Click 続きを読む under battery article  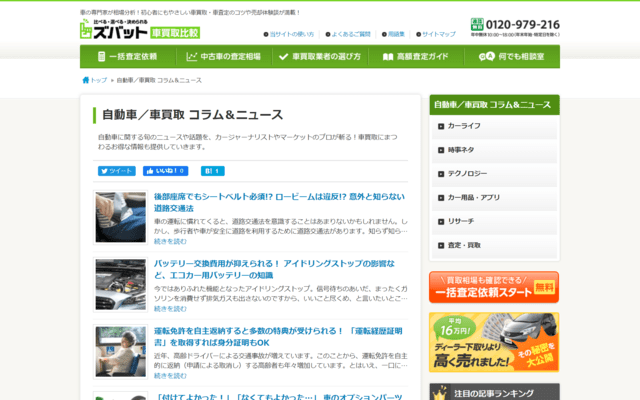[x=170, y=309]
